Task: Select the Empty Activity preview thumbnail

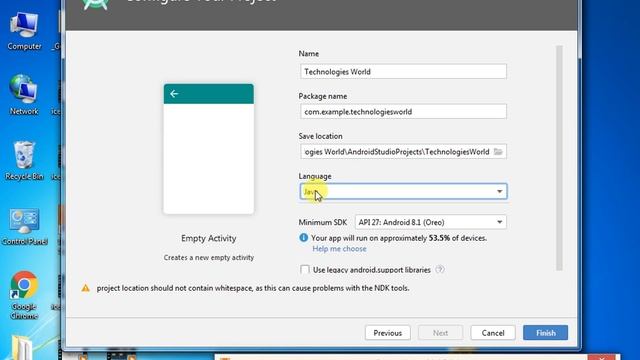Action: point(209,149)
